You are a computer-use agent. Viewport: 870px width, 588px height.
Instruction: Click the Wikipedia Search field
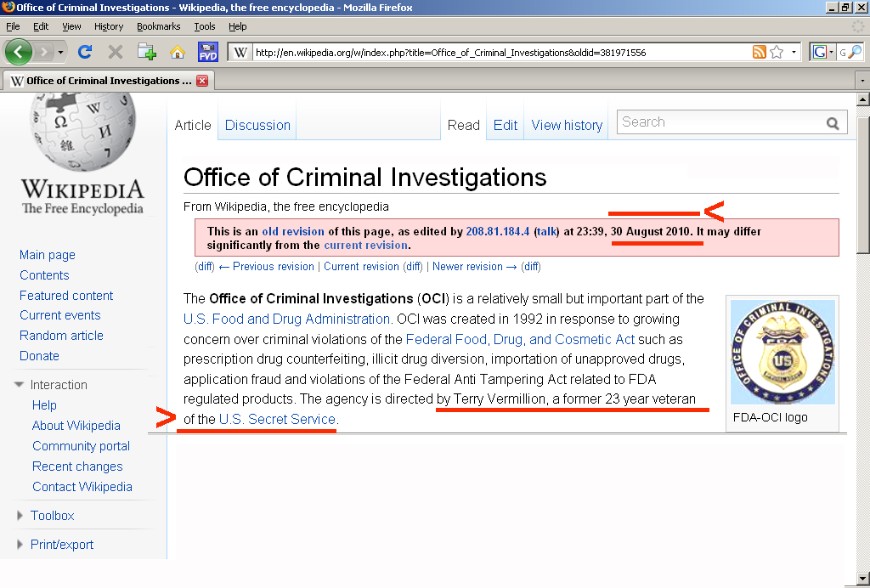coord(721,122)
